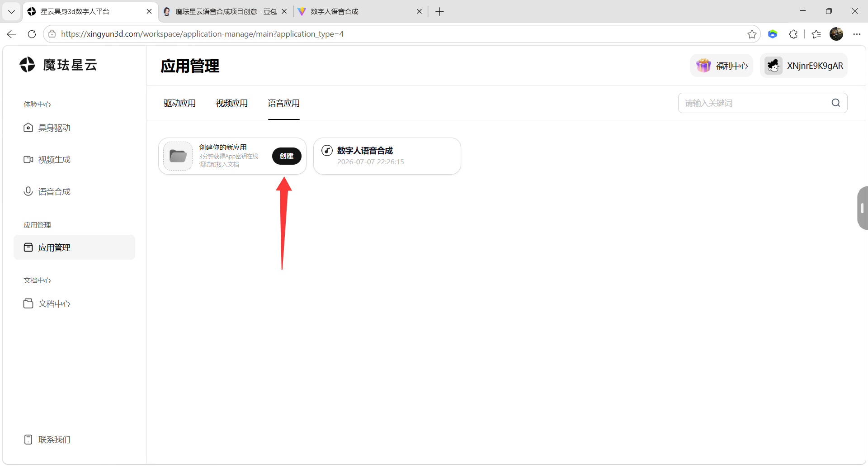The height and width of the screenshot is (466, 868).
Task: Click the 应用管理 page heading
Action: click(x=190, y=66)
